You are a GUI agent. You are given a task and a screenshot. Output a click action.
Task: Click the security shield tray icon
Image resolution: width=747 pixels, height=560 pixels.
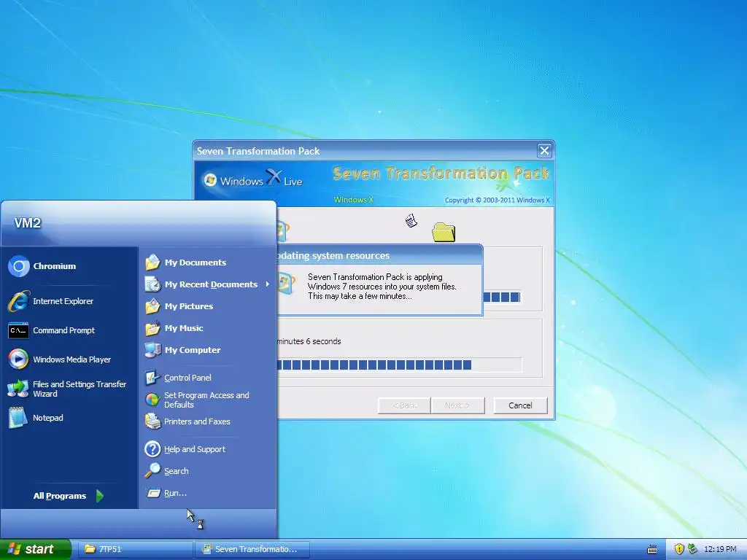(679, 549)
